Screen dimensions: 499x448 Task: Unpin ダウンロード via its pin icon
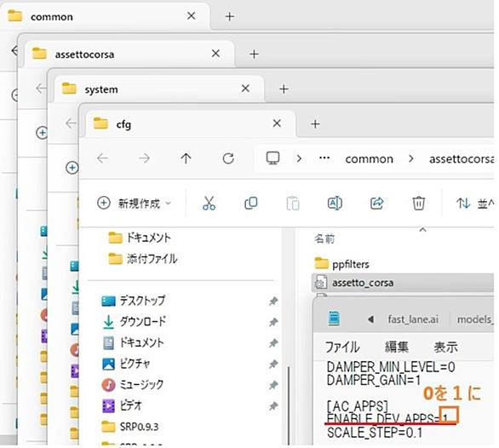(273, 322)
